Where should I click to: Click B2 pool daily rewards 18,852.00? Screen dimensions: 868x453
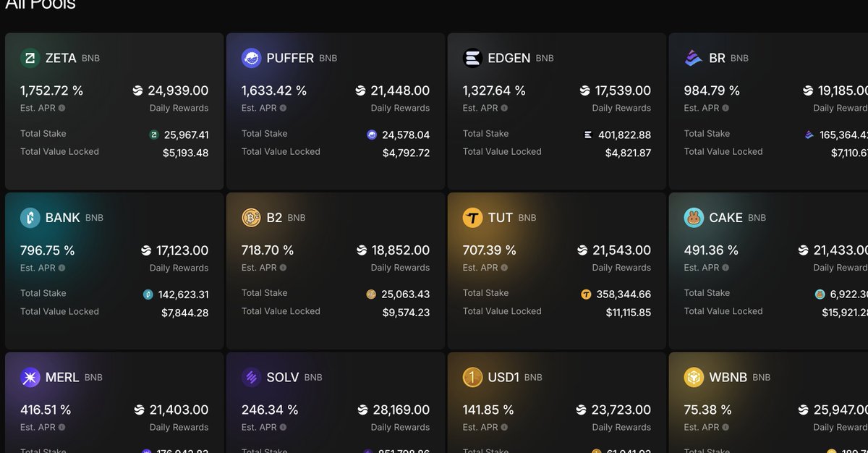click(x=400, y=250)
